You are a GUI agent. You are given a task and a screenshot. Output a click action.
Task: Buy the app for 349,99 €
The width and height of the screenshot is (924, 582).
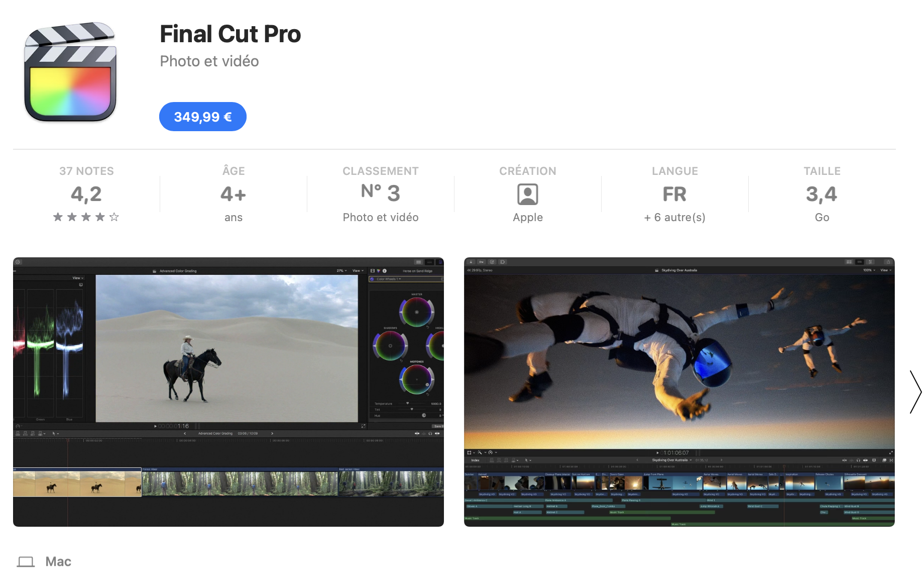[x=203, y=117]
